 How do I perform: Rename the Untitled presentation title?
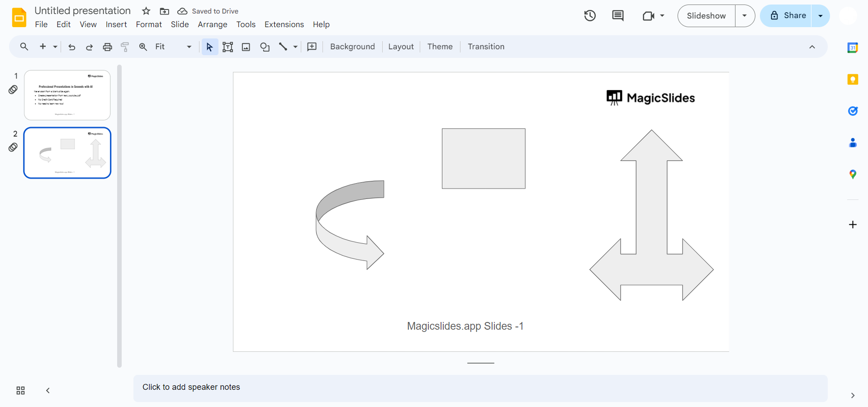82,11
